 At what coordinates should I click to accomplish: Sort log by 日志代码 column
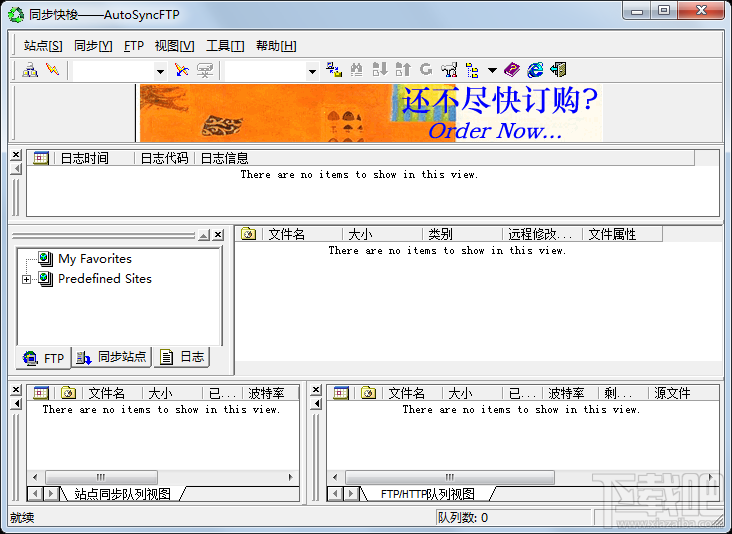point(165,158)
